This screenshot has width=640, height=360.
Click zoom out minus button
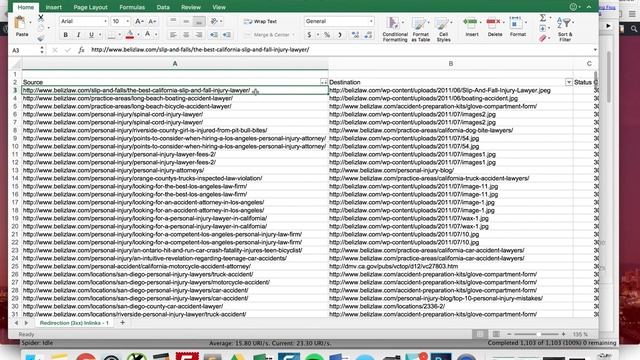[509, 334]
